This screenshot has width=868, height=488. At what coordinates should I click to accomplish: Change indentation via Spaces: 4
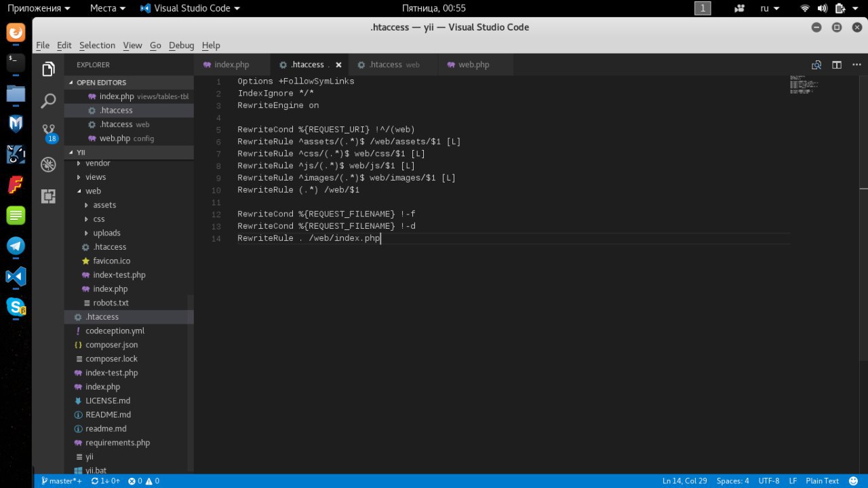[x=732, y=481]
